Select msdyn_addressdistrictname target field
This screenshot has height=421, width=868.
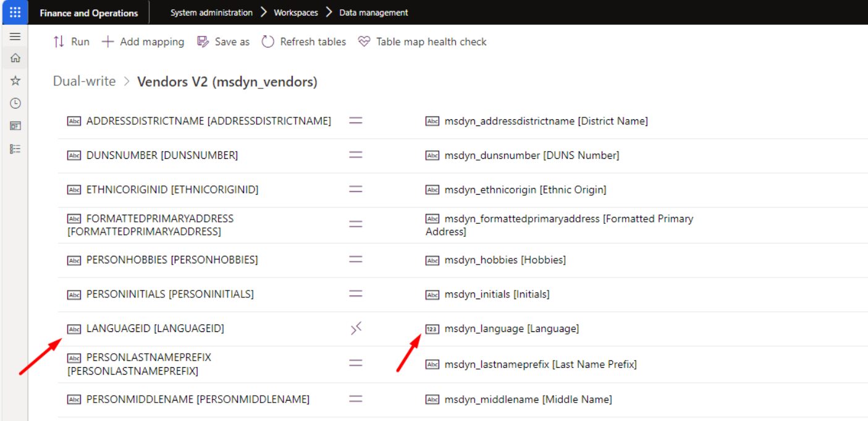pos(546,121)
